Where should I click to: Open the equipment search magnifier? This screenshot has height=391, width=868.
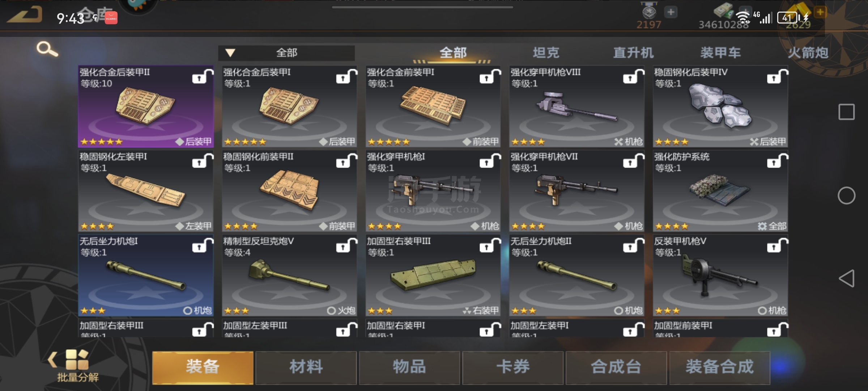pos(47,49)
